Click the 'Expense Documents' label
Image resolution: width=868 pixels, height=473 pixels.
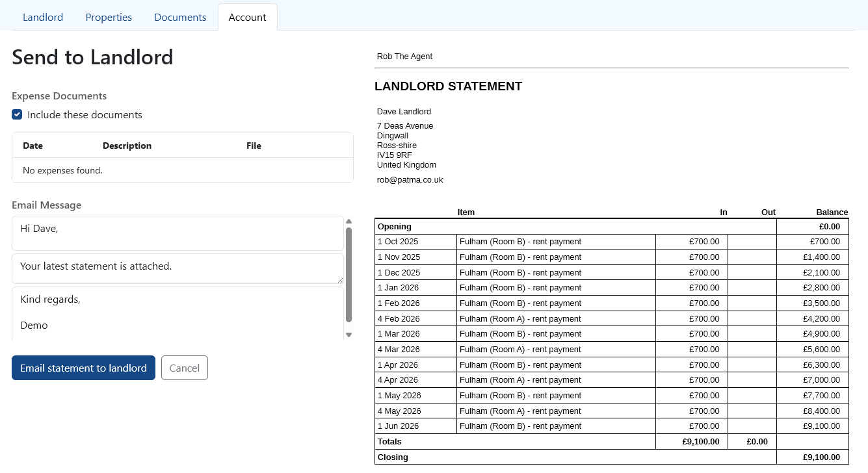pyautogui.click(x=59, y=96)
